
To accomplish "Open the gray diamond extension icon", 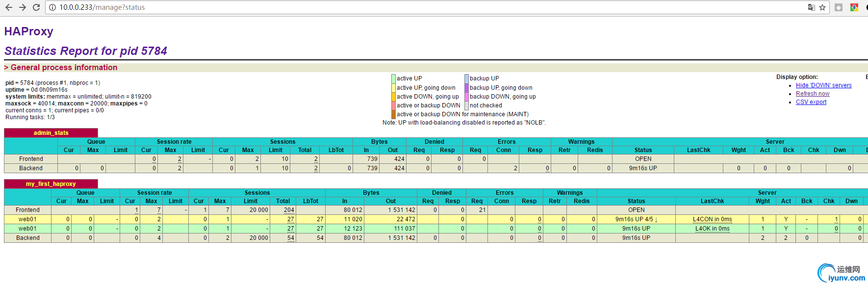I will point(839,7).
